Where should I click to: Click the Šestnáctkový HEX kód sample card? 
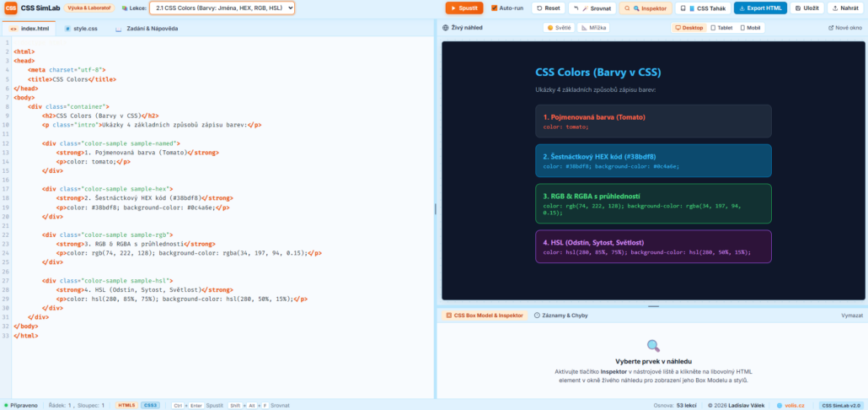pos(653,160)
